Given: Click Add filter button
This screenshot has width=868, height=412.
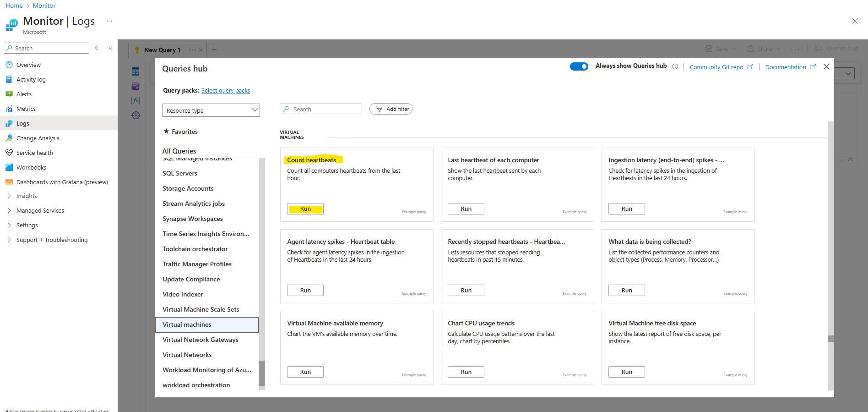Looking at the screenshot, I should tap(391, 109).
